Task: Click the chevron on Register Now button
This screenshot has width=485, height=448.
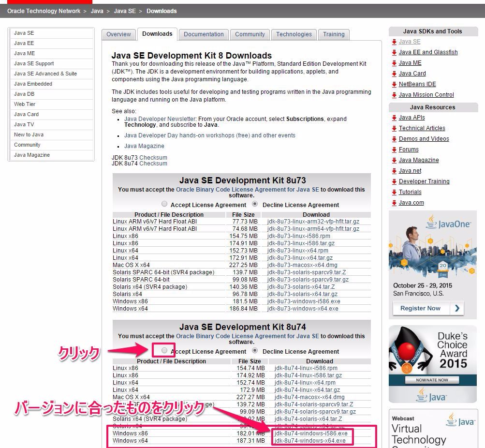Action: 457,308
